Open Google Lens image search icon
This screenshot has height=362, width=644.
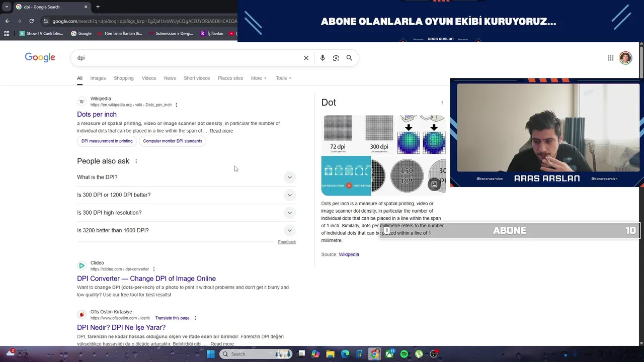336,58
